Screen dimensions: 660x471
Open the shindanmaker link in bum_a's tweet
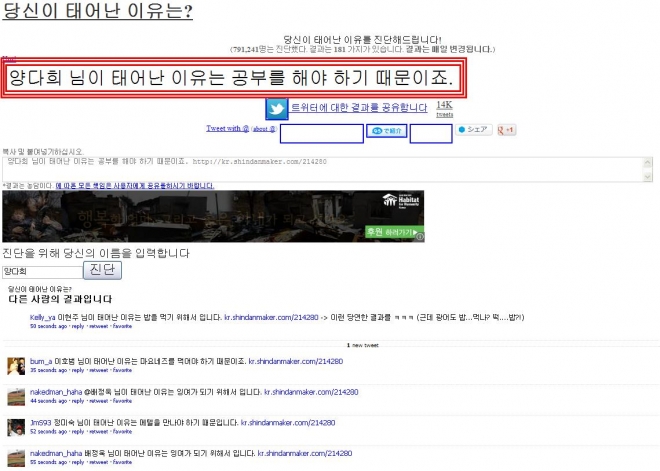[295, 361]
